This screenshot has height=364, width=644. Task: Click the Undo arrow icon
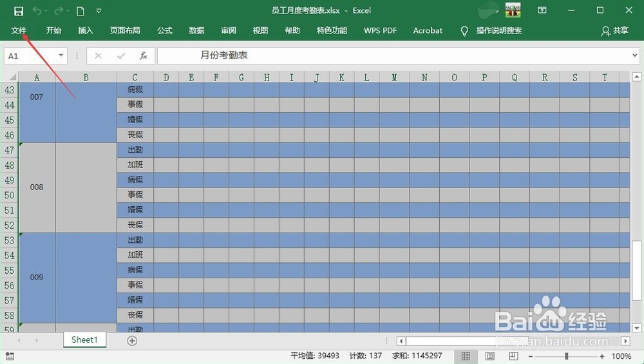tap(37, 11)
